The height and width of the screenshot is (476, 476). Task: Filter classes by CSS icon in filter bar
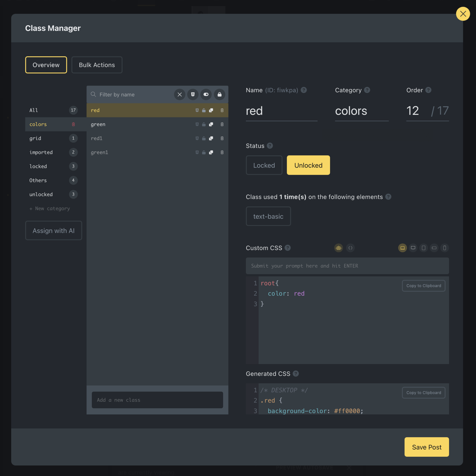pos(193,94)
